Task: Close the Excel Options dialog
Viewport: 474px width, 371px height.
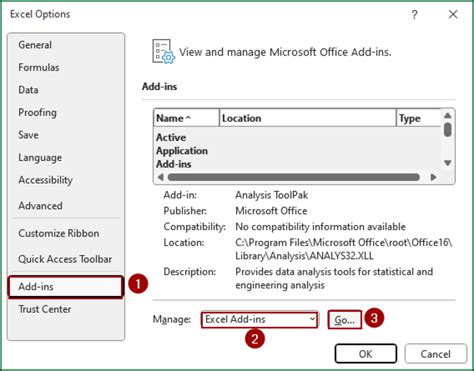Action: 453,14
